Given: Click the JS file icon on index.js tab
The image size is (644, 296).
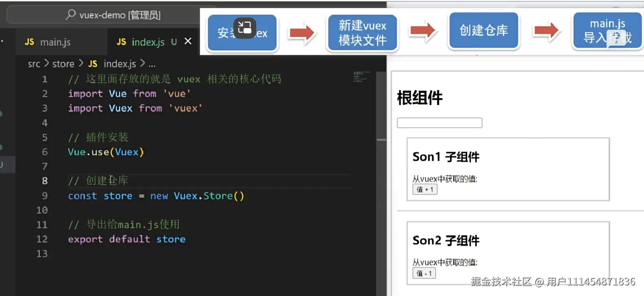Looking at the screenshot, I should pyautogui.click(x=121, y=42).
